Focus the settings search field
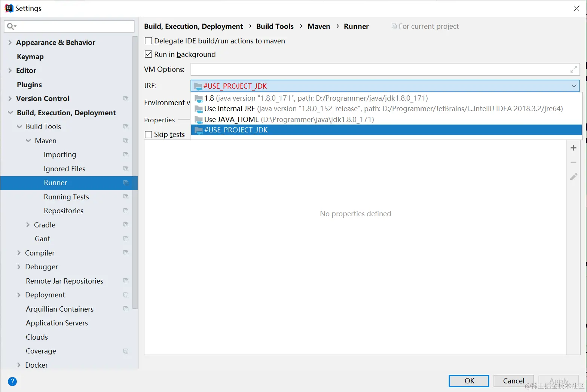The height and width of the screenshot is (392, 587). point(69,26)
